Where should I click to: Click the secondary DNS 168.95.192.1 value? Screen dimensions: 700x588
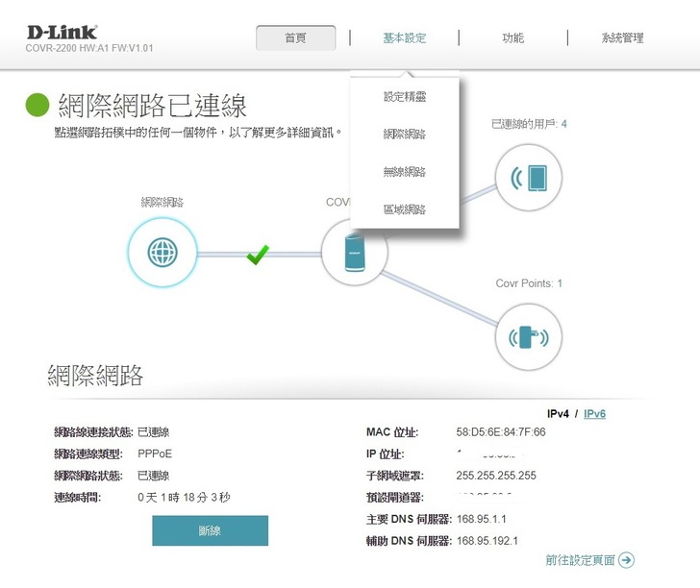tap(487, 541)
